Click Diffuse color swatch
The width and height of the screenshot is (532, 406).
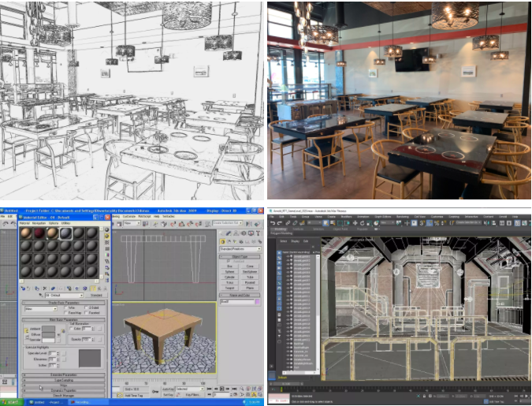48,334
